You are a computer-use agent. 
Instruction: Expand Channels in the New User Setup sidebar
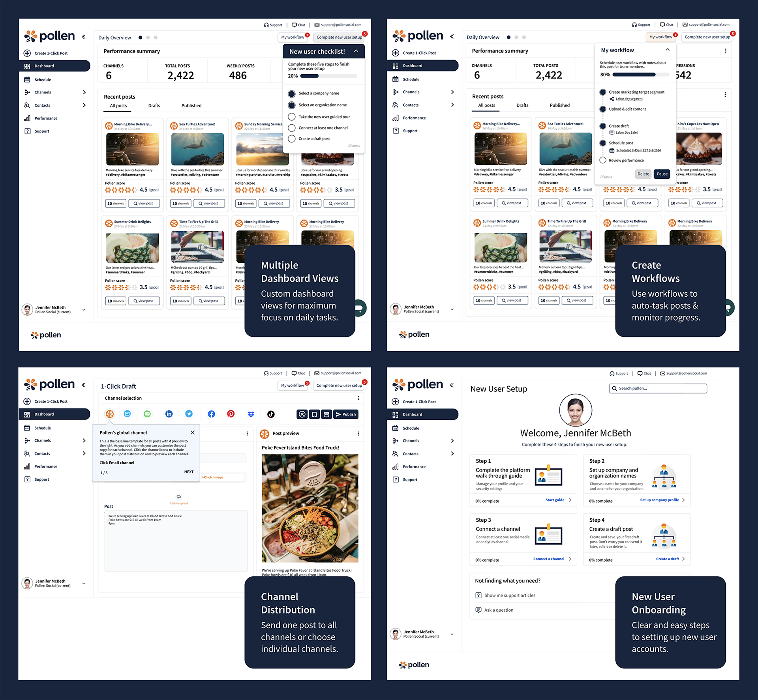tap(452, 441)
